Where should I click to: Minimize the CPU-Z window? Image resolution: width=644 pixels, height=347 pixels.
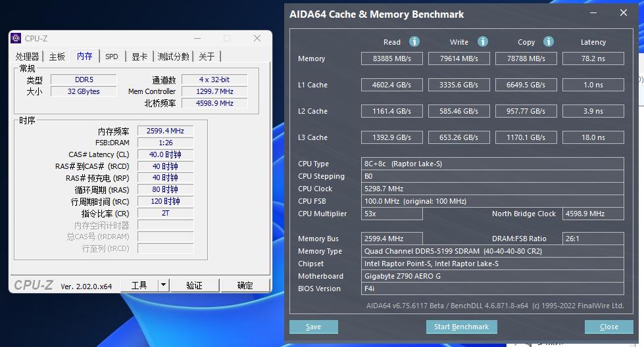pos(197,39)
